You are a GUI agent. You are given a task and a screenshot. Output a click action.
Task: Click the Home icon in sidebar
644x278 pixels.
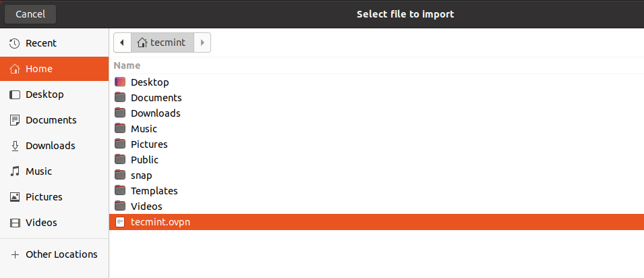point(14,69)
